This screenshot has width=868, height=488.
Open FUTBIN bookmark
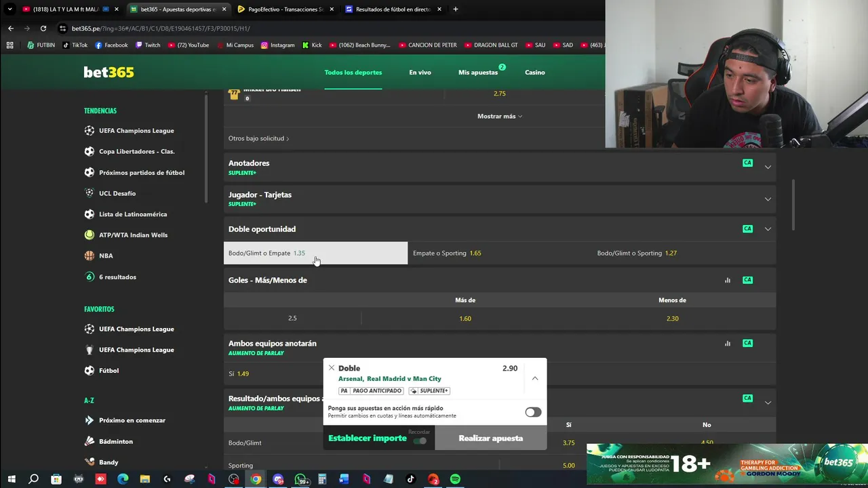point(41,45)
